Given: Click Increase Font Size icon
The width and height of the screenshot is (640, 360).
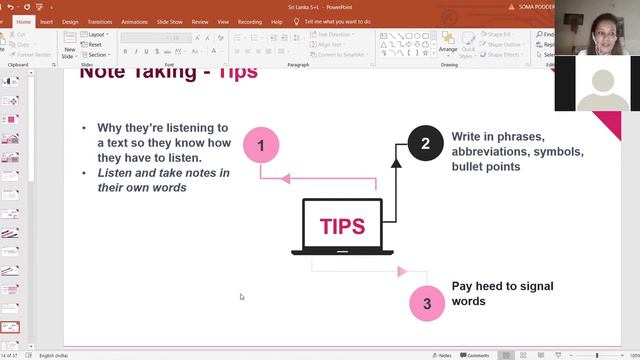Looking at the screenshot, I should 198,38.
